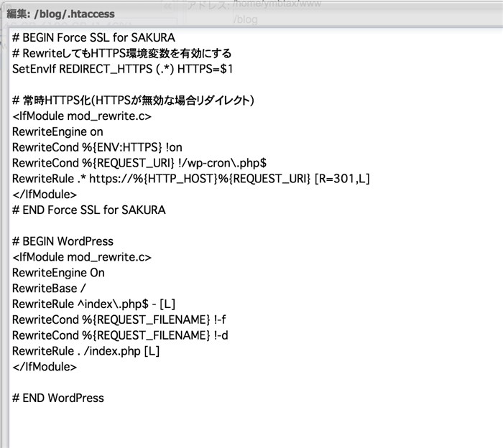Click '</IfModule>' above '# END Force SSL for SAKURA'
The height and width of the screenshot is (448, 503).
coord(45,194)
